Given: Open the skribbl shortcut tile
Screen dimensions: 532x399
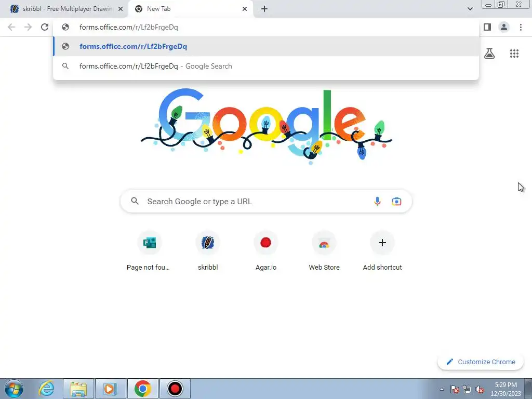Looking at the screenshot, I should [208, 251].
